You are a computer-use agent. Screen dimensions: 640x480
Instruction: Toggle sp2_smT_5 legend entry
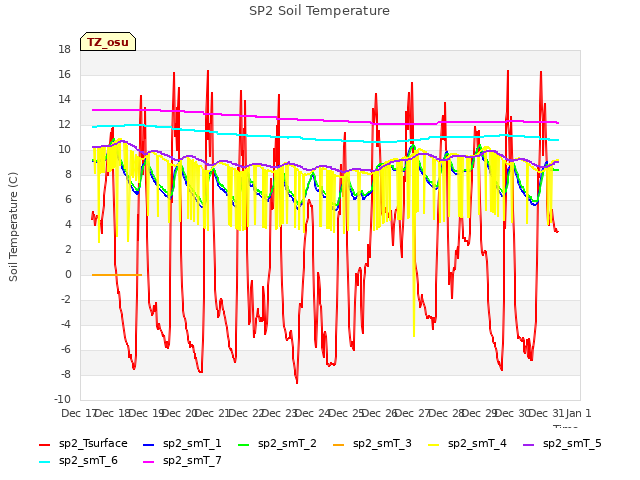click(x=562, y=444)
